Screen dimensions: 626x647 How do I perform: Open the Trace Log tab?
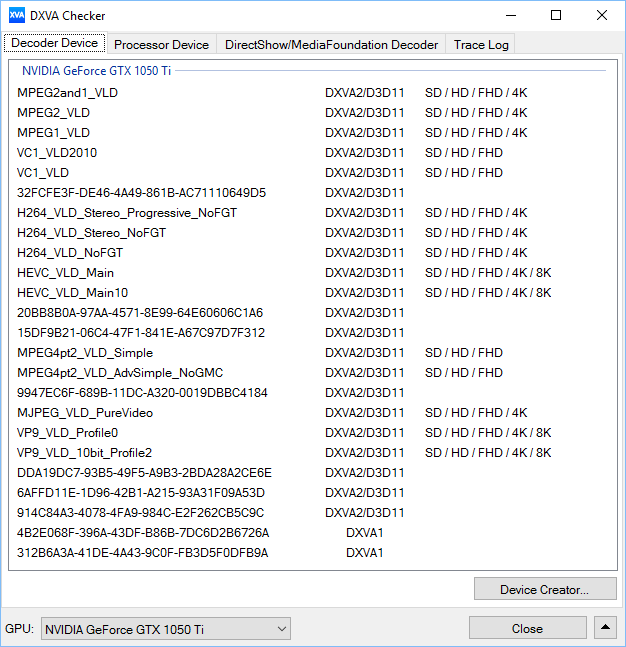[x=481, y=45]
